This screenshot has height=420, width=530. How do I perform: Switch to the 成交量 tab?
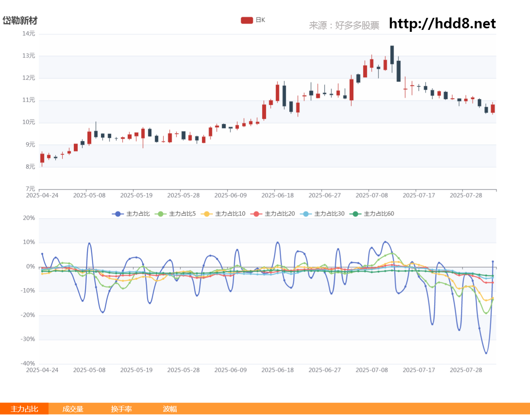(73, 409)
